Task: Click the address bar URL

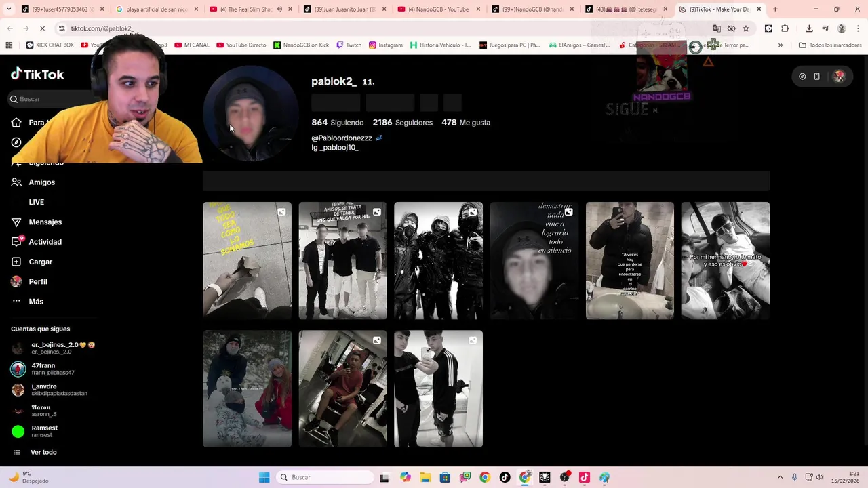Action: [x=102, y=28]
